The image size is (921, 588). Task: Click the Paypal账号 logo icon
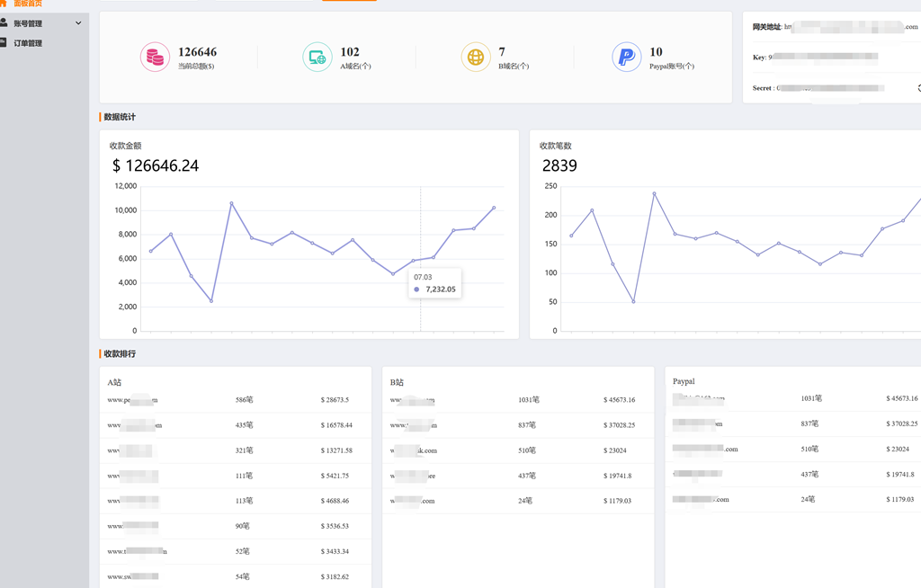[x=626, y=58]
